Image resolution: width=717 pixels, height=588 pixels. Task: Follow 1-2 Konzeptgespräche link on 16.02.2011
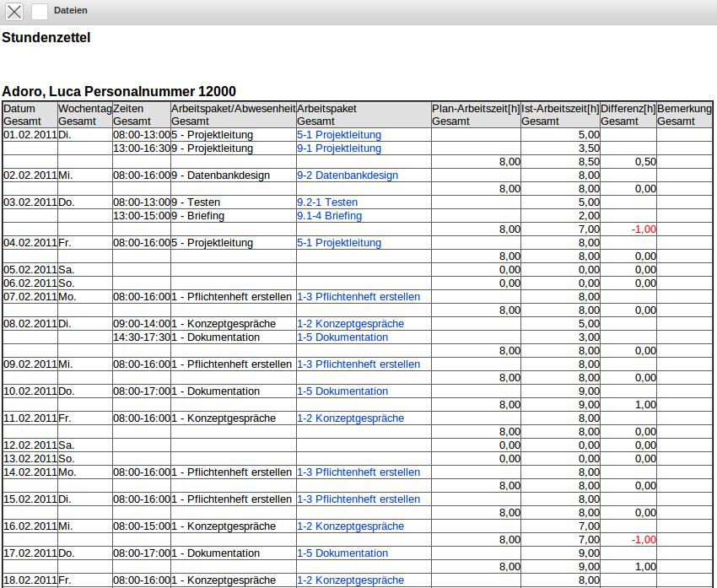[350, 526]
